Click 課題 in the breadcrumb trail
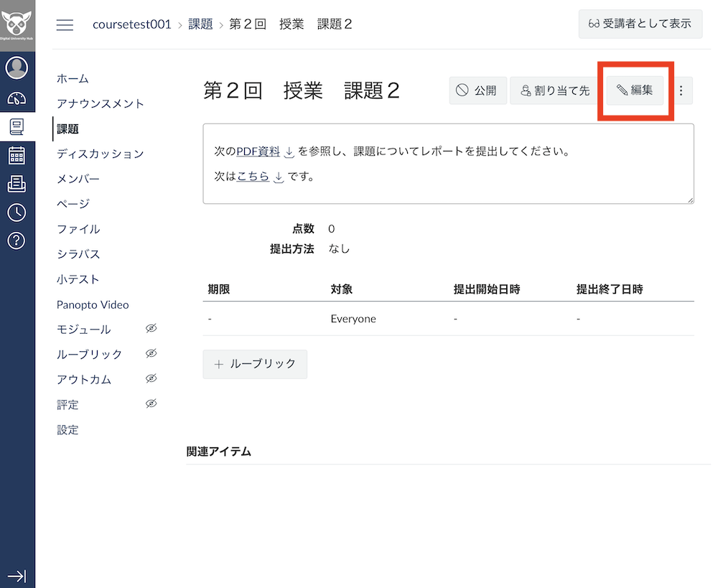 200,24
